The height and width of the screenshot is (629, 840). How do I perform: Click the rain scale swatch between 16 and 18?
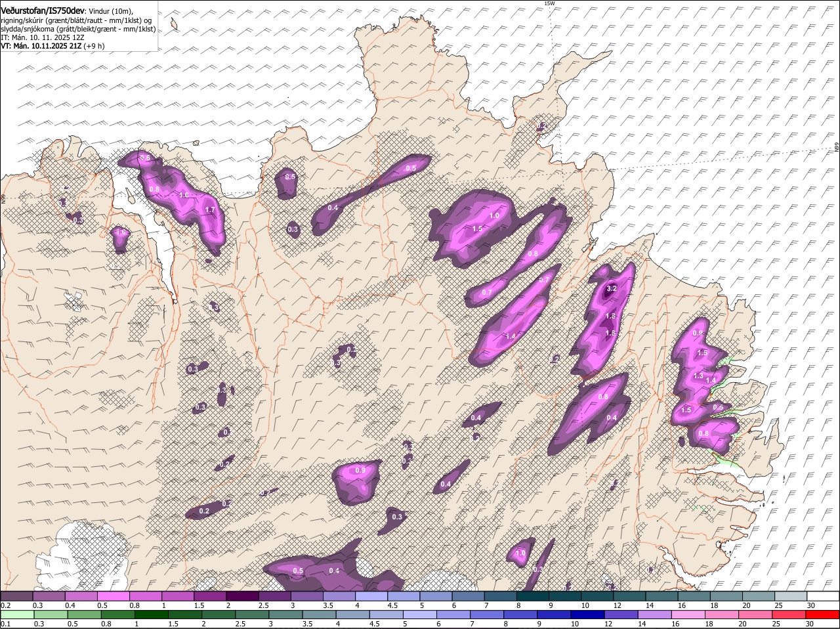[x=688, y=615]
